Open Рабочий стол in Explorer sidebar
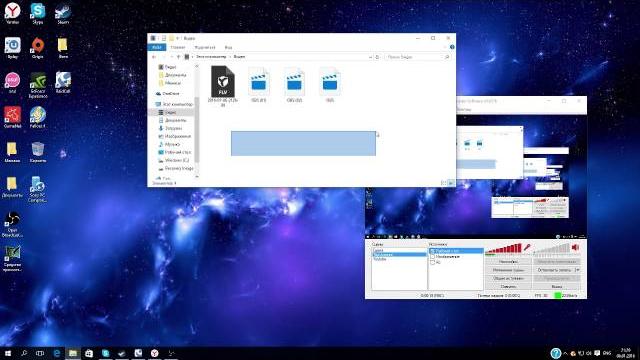 (x=175, y=152)
